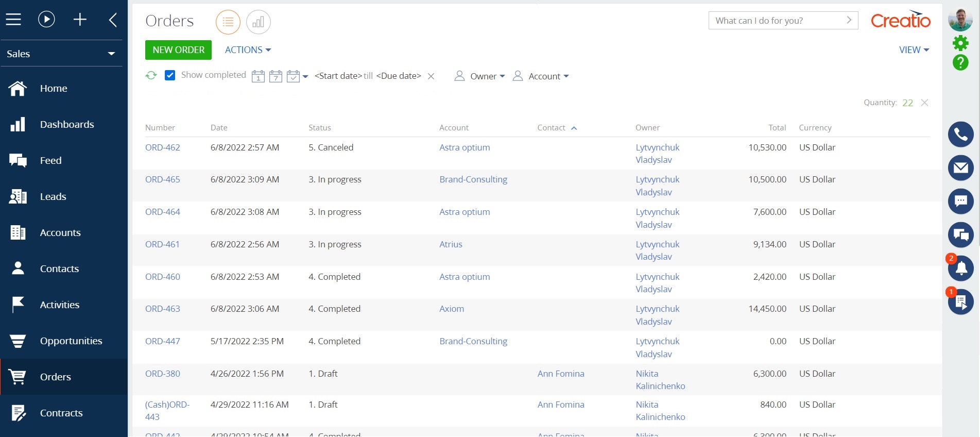This screenshot has height=437, width=980.
Task: Click the list view icon
Action: pos(228,22)
